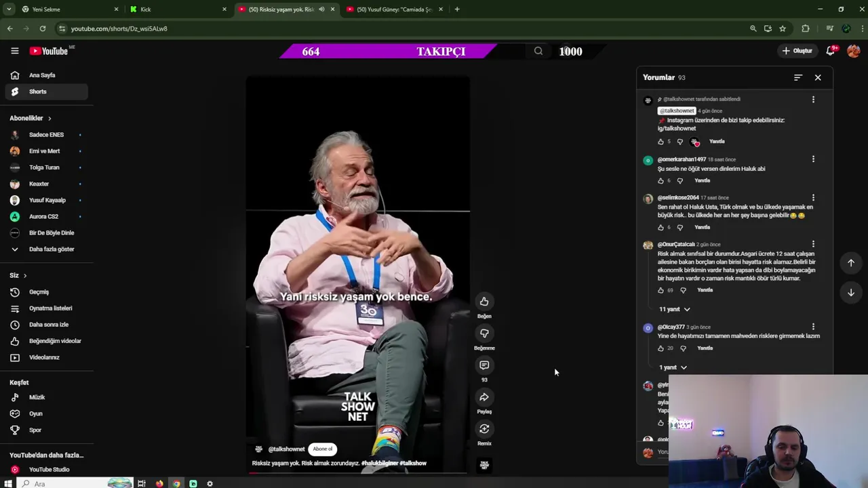This screenshot has width=868, height=488.
Task: Open options menu for @OnurÇatalcalı's comment
Action: pos(813,244)
